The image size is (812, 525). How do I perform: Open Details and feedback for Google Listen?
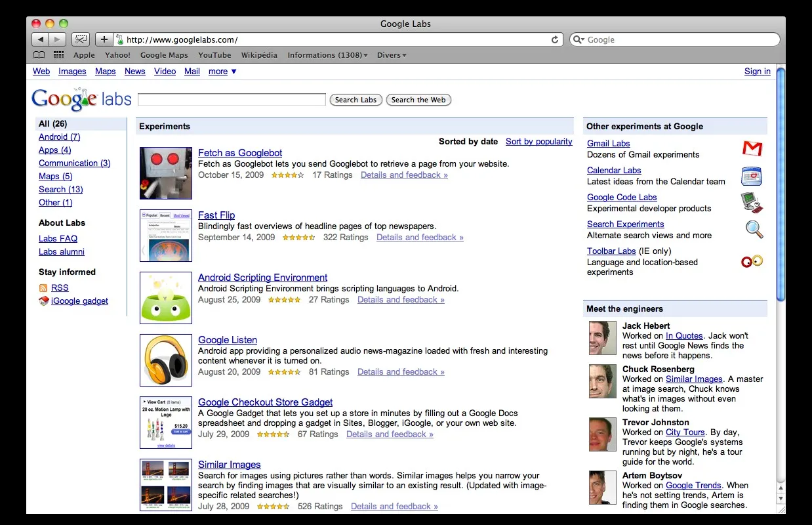click(401, 372)
